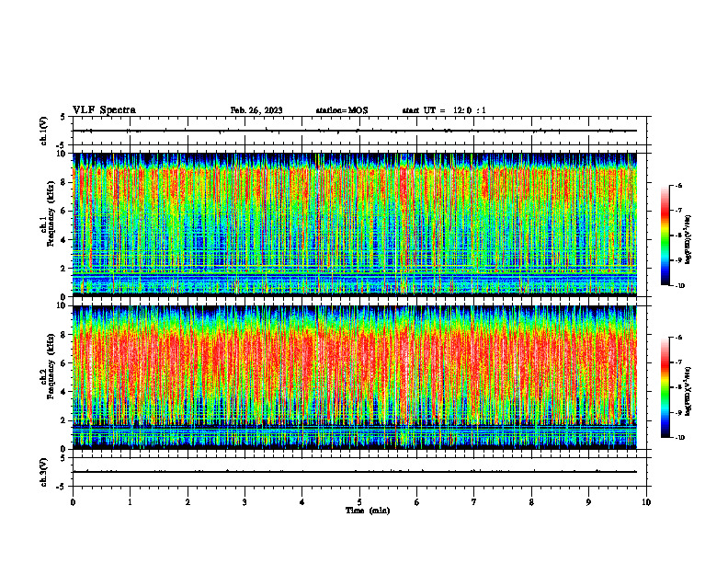728x563 pixels.
Task: Click the "-8" label on ch.2 color scale
Action: [x=678, y=387]
